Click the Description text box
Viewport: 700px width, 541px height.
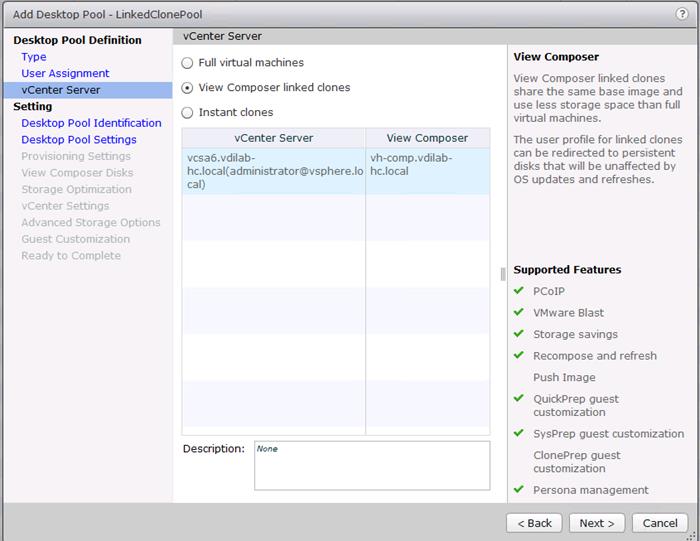click(372, 466)
